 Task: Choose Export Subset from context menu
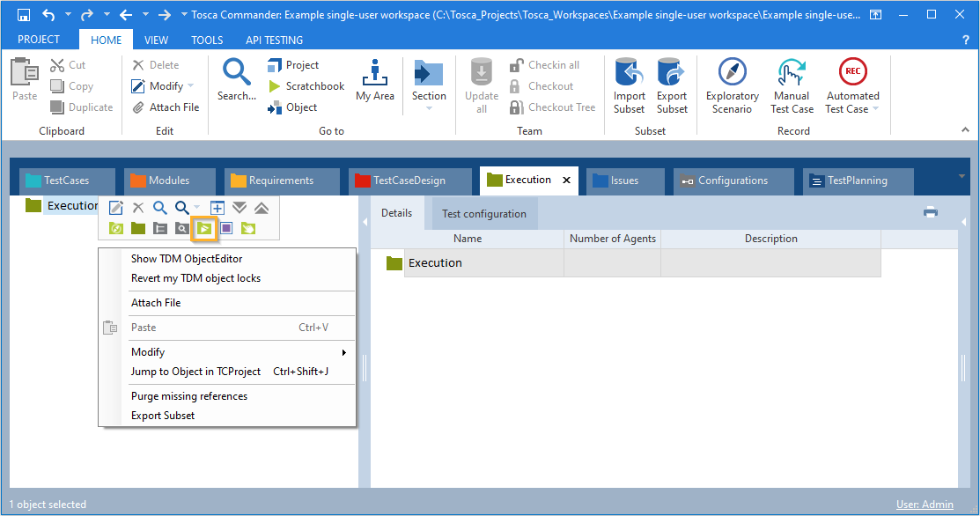tap(163, 416)
